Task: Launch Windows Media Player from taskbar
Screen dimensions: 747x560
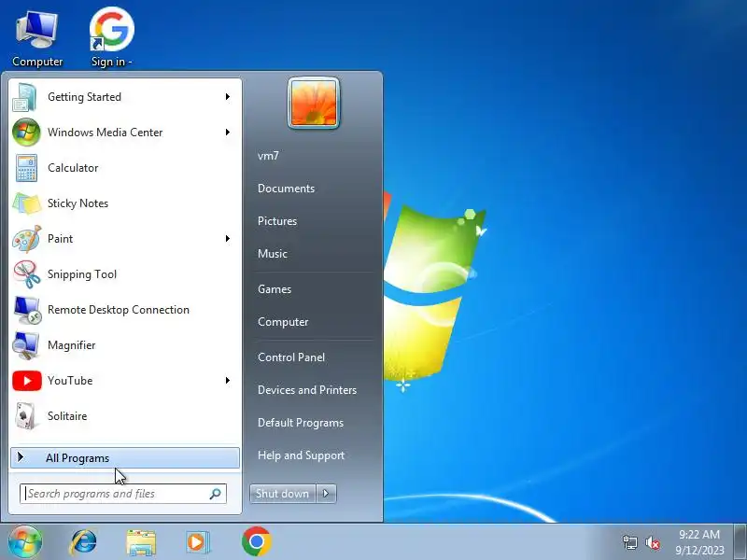Action: (x=197, y=542)
